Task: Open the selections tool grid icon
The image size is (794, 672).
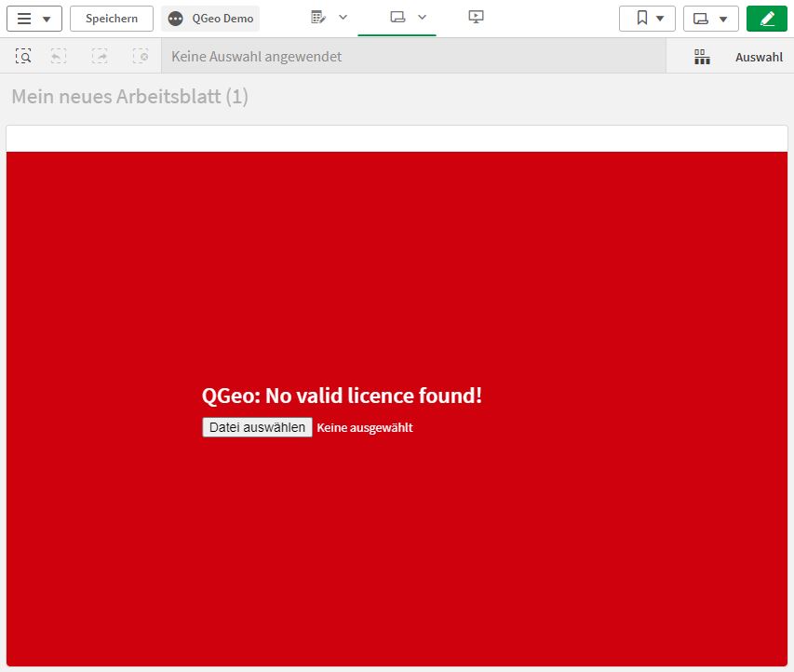Action: coord(702,57)
